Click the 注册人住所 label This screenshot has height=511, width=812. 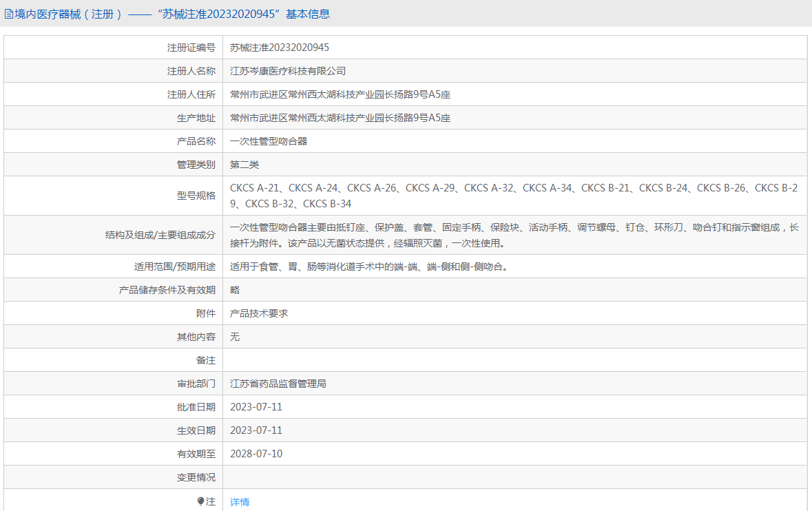(x=191, y=94)
